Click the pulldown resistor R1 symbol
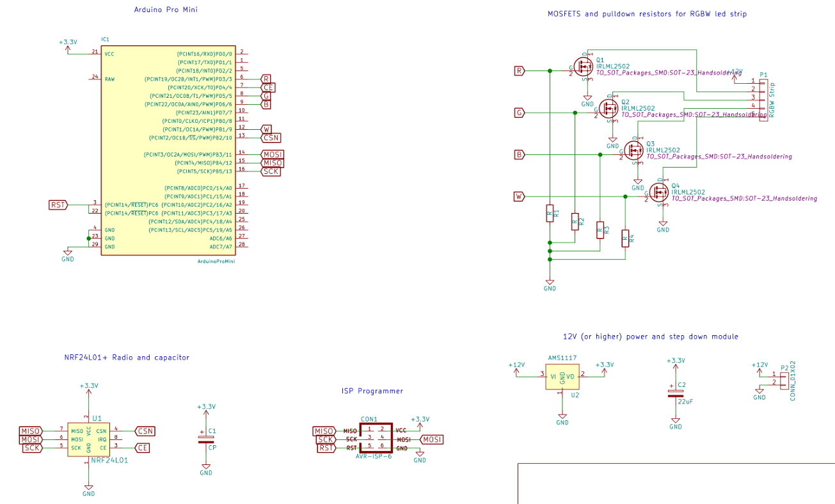 [549, 213]
